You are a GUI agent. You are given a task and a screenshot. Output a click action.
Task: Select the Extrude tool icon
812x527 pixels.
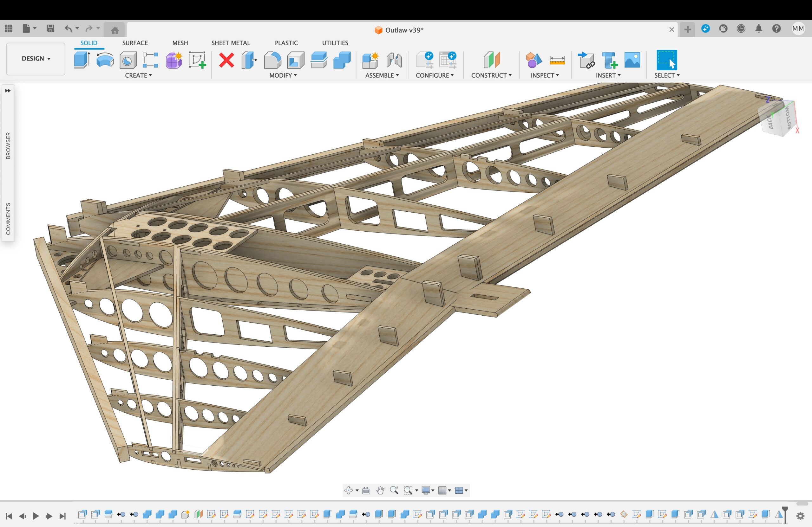(x=82, y=60)
